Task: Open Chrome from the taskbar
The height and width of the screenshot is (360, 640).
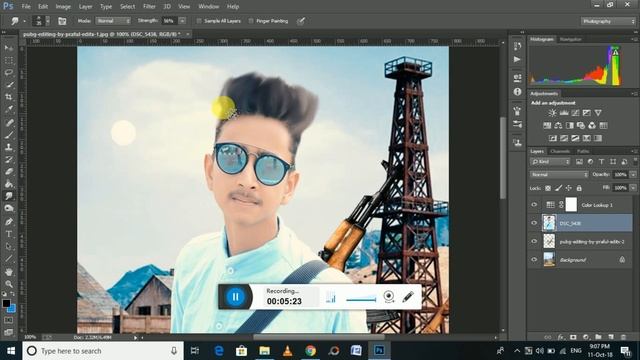Action: pos(311,351)
